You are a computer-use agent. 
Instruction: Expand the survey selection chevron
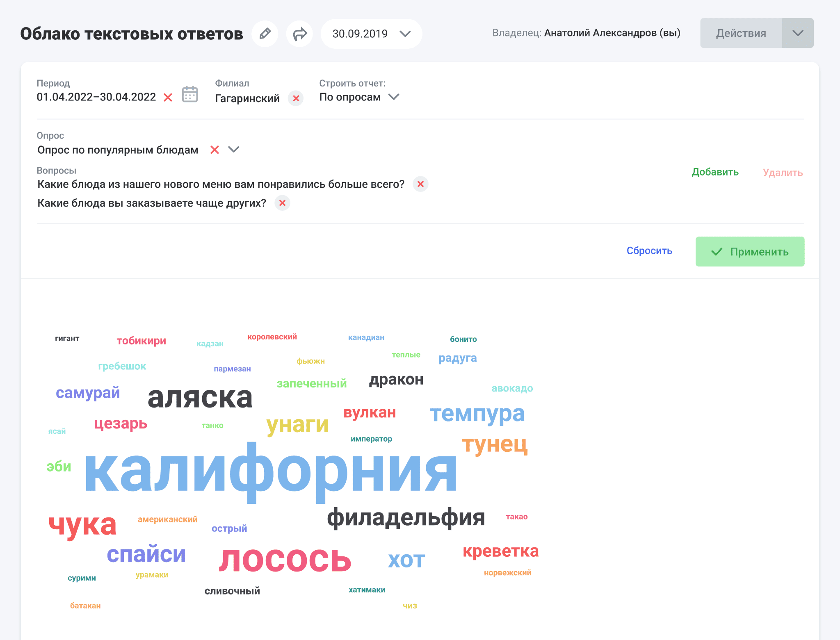click(x=234, y=150)
